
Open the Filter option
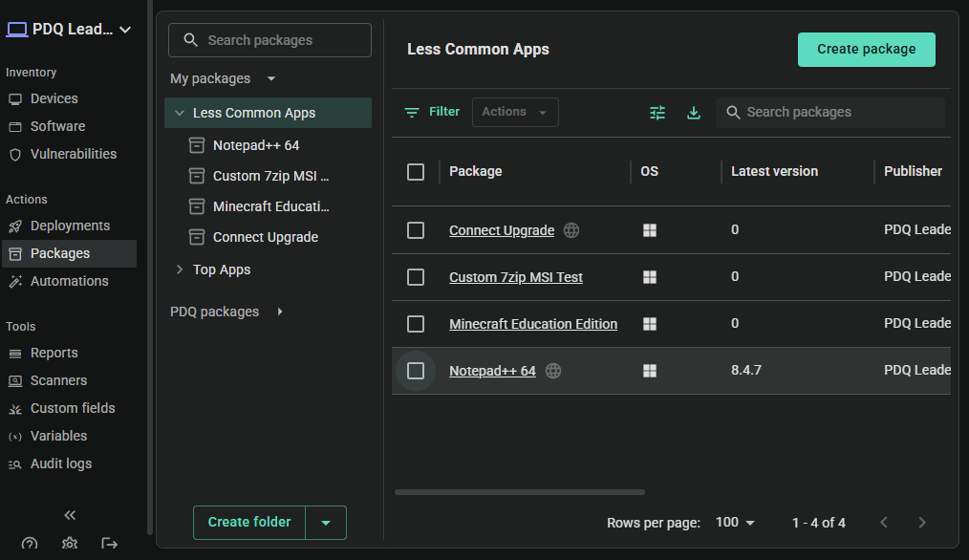pos(432,112)
